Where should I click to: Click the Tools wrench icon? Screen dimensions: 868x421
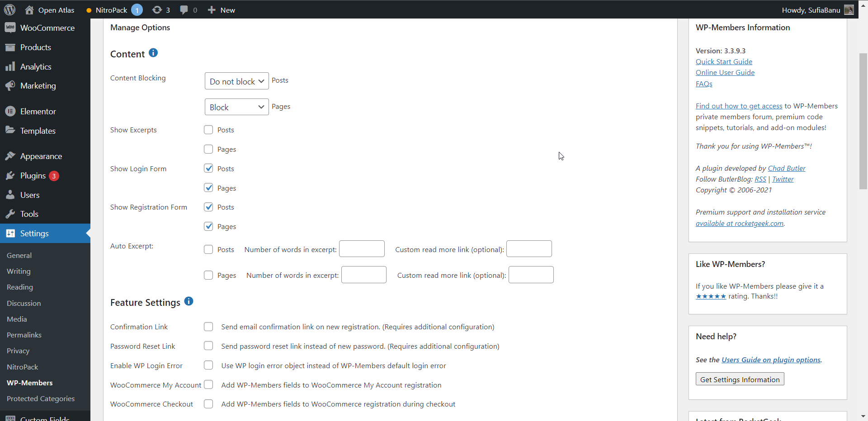pyautogui.click(x=10, y=214)
